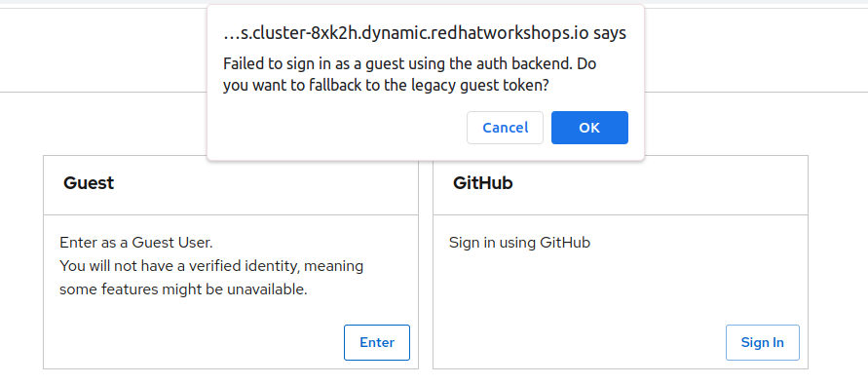Click Sign In on the GitHub card
The height and width of the screenshot is (385, 868).
pyautogui.click(x=762, y=342)
